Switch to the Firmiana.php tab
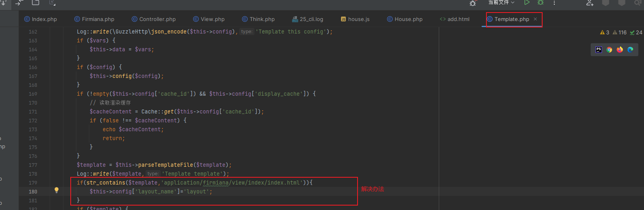This screenshot has height=210, width=644. click(94, 19)
